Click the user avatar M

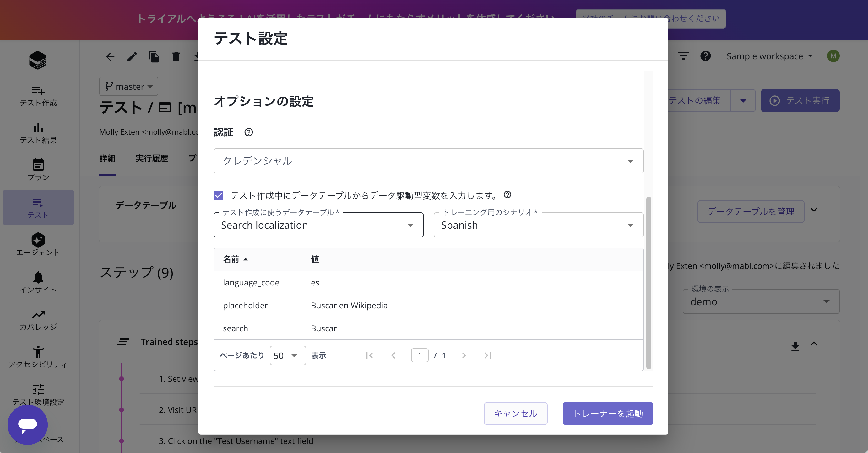(833, 56)
